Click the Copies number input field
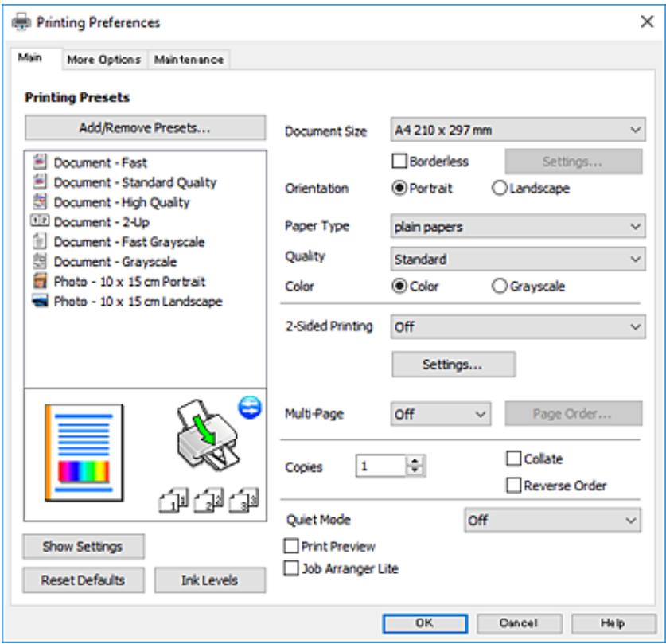666x644 pixels. 380,466
